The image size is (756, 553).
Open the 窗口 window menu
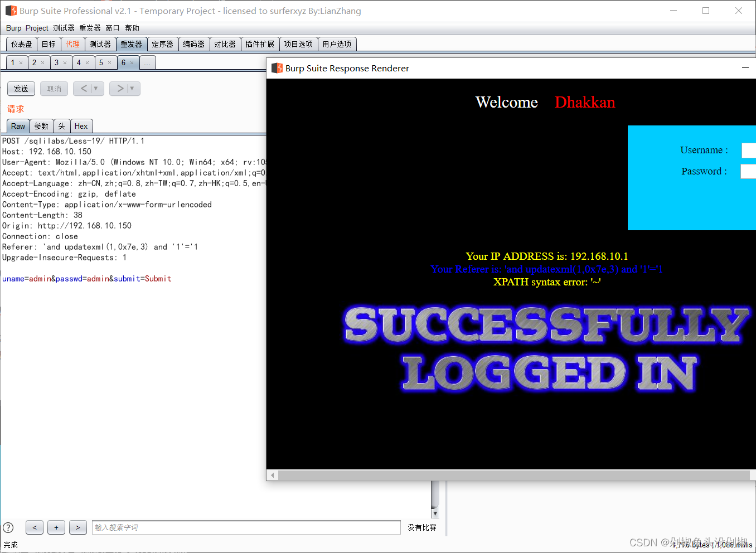coord(113,28)
